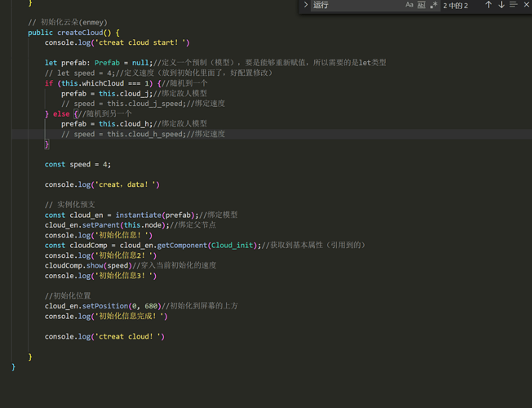Click the '} else {' line

click(88, 113)
